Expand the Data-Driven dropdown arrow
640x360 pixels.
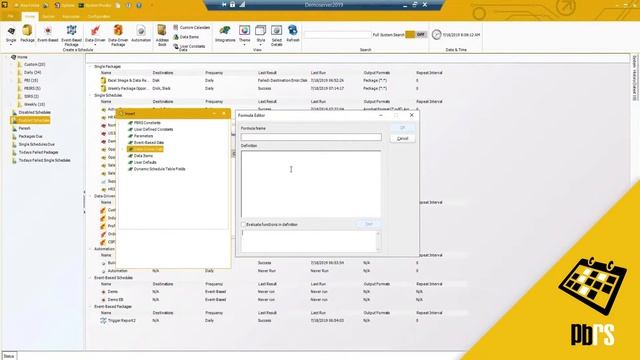(x=95, y=44)
